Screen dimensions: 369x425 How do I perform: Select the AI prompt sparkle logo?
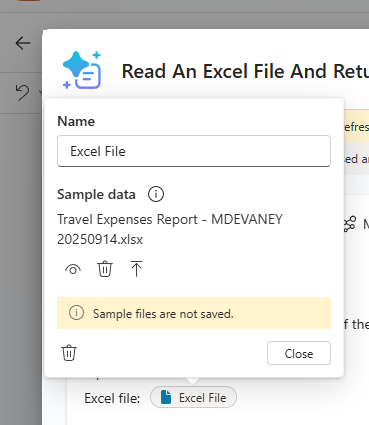point(82,70)
